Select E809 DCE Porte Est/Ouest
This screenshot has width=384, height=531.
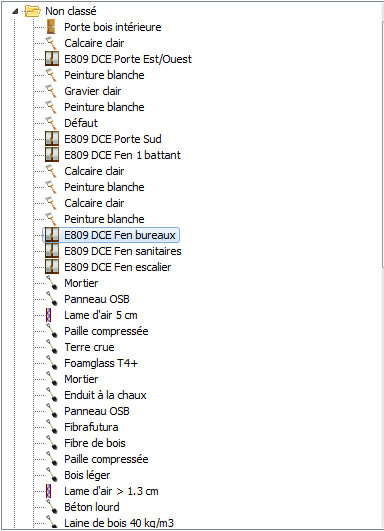tap(128, 59)
